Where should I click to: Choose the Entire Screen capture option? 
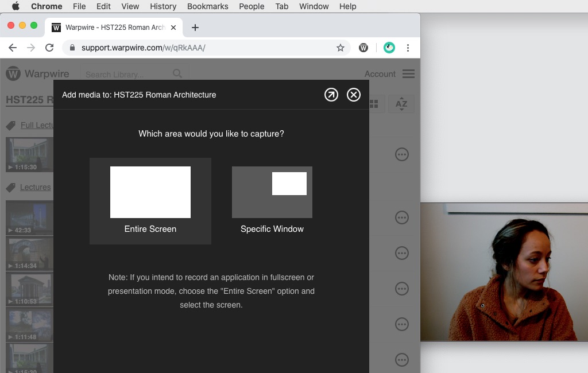click(150, 201)
